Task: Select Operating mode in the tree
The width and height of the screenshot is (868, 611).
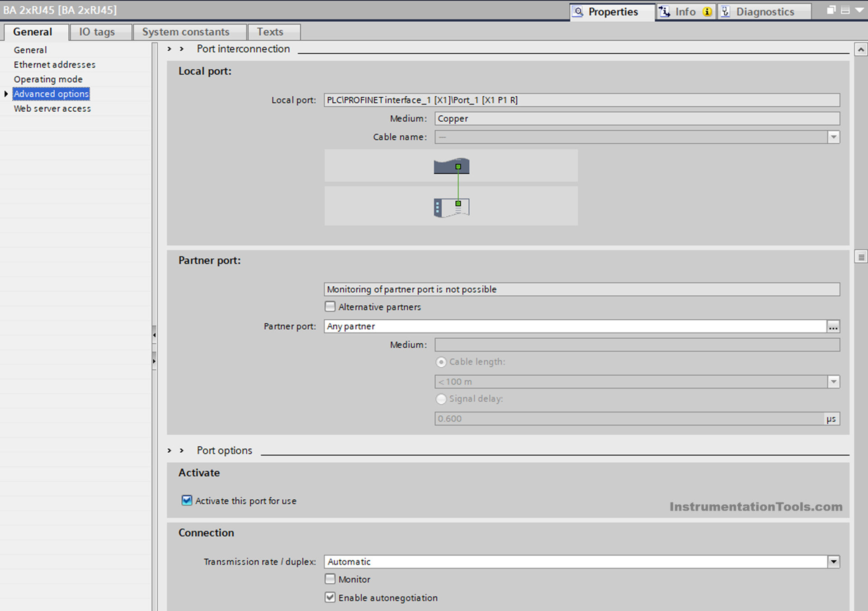Action: tap(48, 79)
